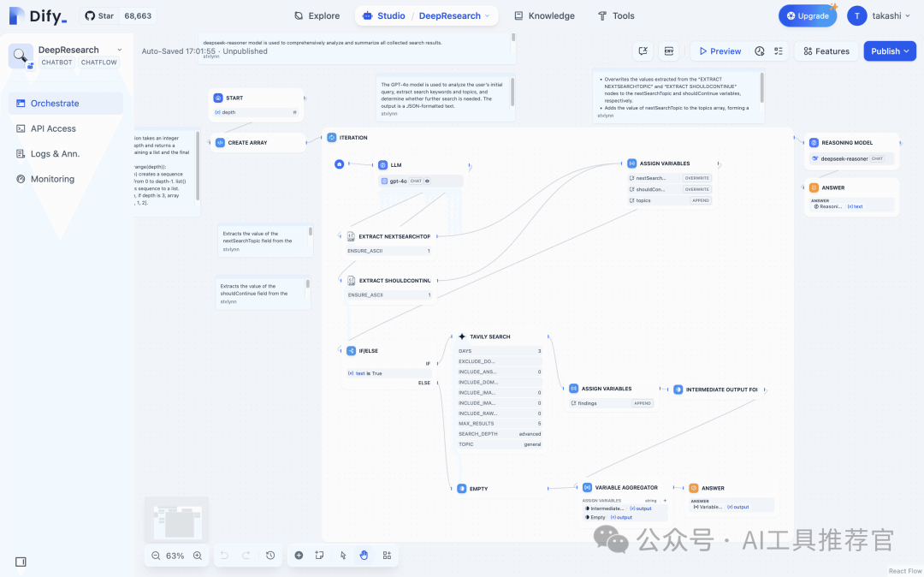Viewport: 924px width, 577px height.
Task: Open the 63% zoom level menu
Action: click(175, 556)
